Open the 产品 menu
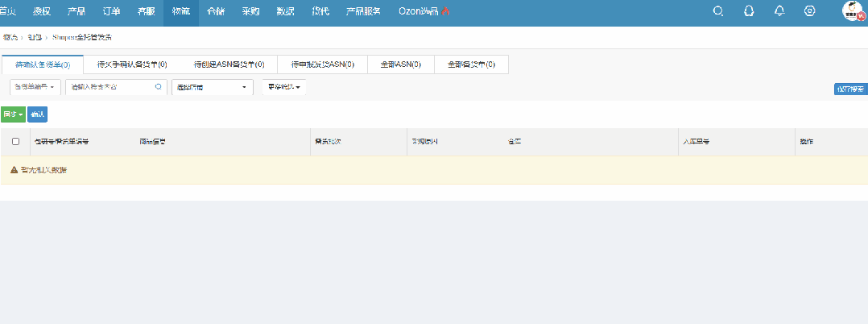Screen dimensions: 868x324 tap(76, 11)
